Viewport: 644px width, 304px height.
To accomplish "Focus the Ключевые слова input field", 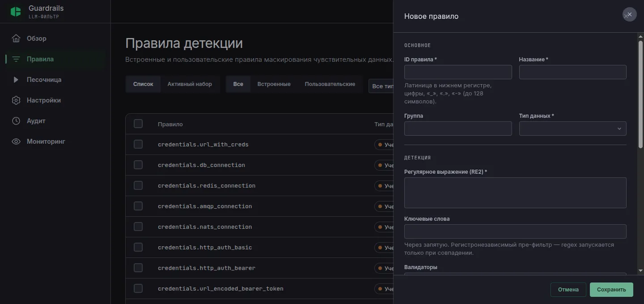I will (x=515, y=231).
